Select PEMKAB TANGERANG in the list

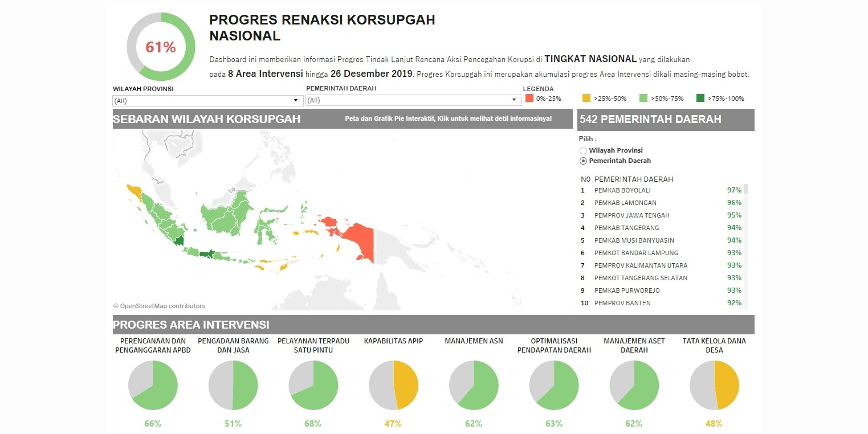tap(626, 228)
